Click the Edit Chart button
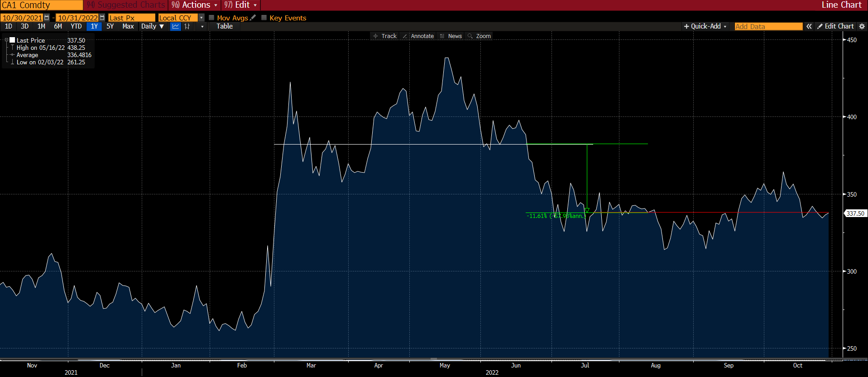 [x=835, y=26]
